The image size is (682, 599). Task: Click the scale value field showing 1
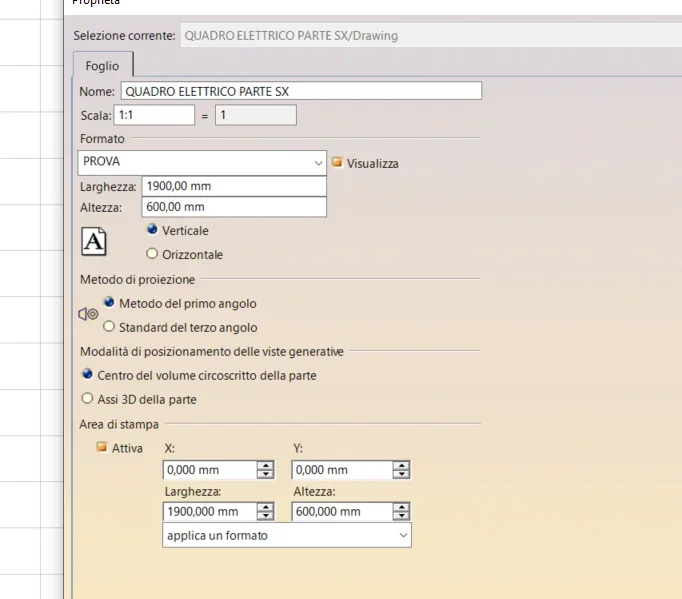[256, 115]
